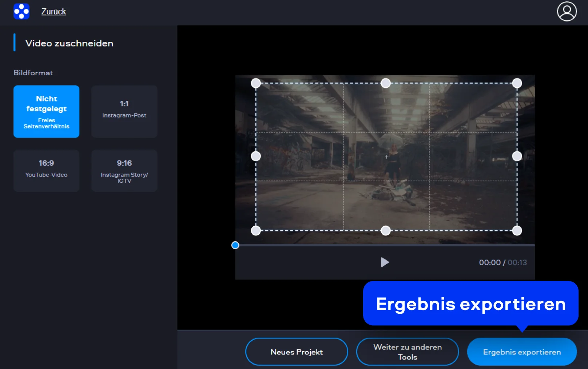Viewport: 588px width, 369px height.
Task: Click the app logo icon
Action: [x=21, y=11]
